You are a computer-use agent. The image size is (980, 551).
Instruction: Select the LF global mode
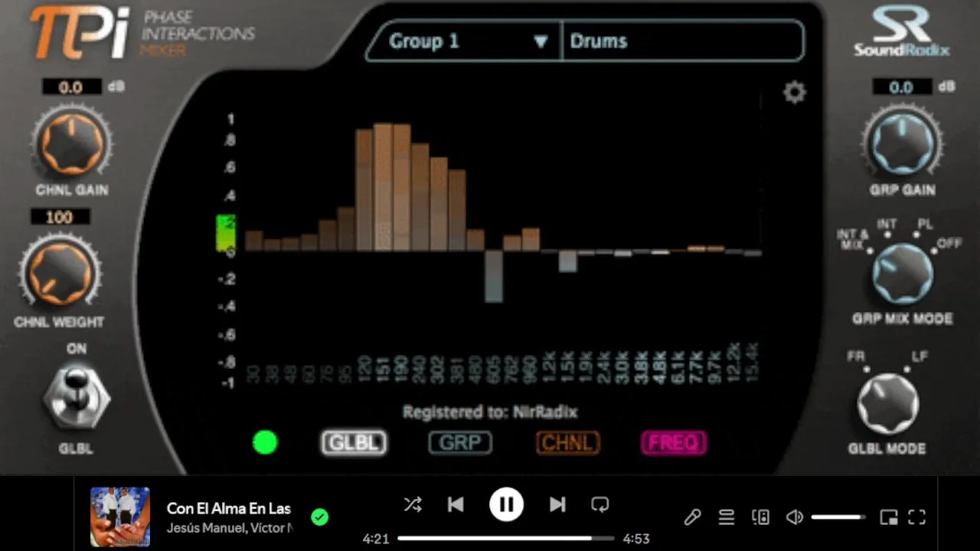point(920,357)
